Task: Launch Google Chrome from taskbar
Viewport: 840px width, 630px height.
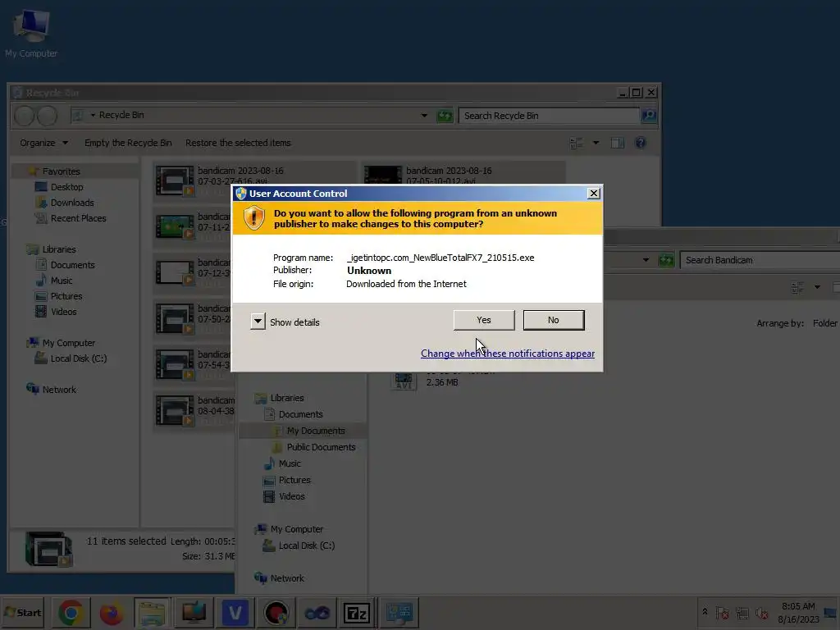Action: click(x=71, y=612)
